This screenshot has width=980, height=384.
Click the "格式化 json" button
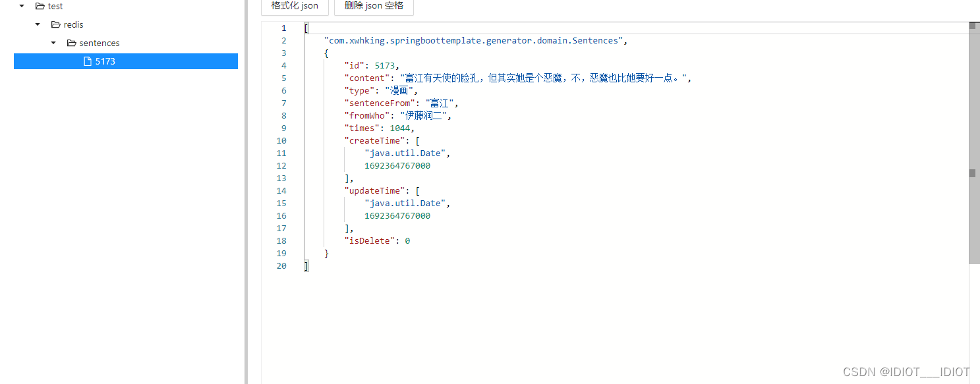(x=295, y=5)
